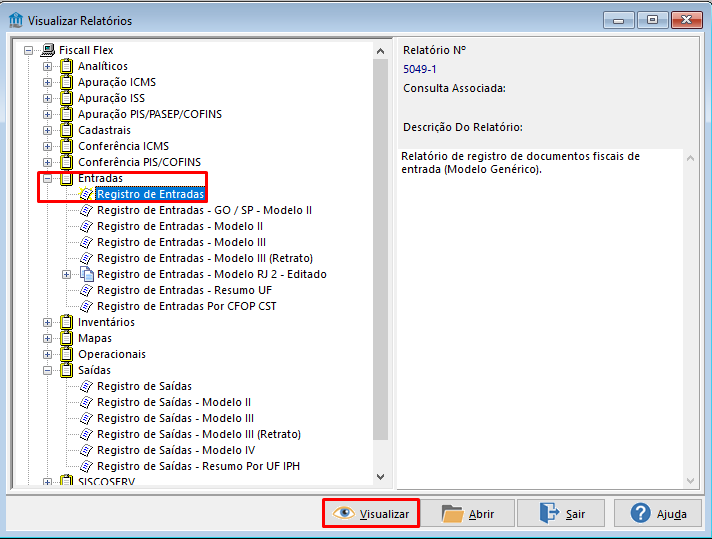Image resolution: width=712 pixels, height=539 pixels.
Task: Click the tree scrollbar down arrow
Action: (381, 477)
